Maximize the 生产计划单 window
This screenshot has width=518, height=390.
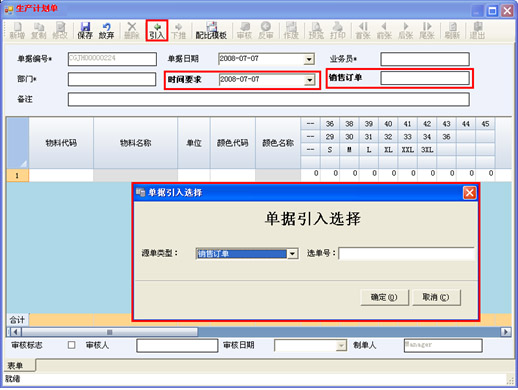[492, 11]
